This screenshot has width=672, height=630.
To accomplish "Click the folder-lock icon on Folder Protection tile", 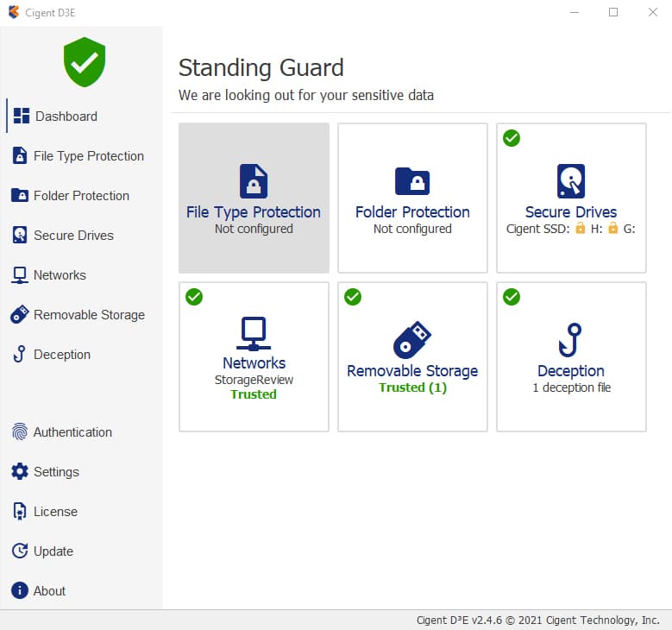I will (x=412, y=181).
